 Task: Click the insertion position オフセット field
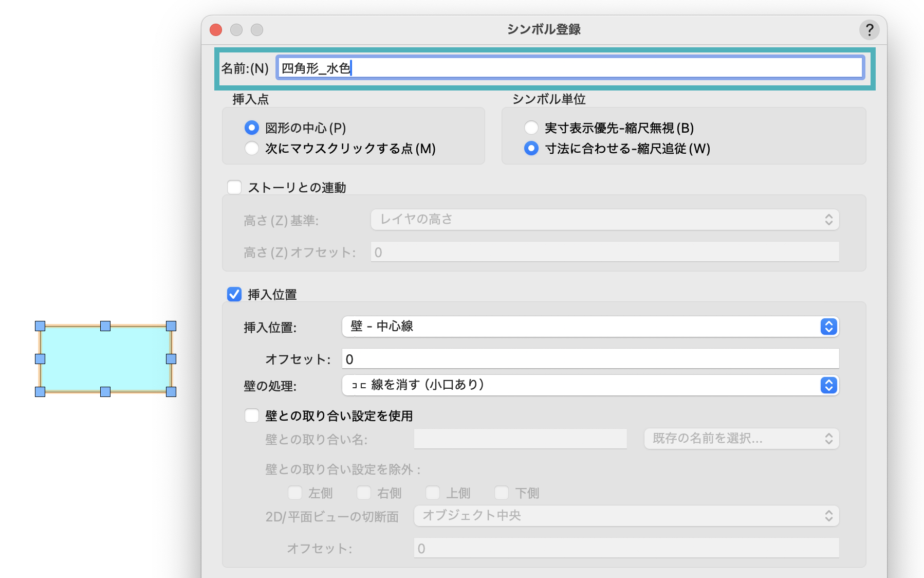pos(590,359)
